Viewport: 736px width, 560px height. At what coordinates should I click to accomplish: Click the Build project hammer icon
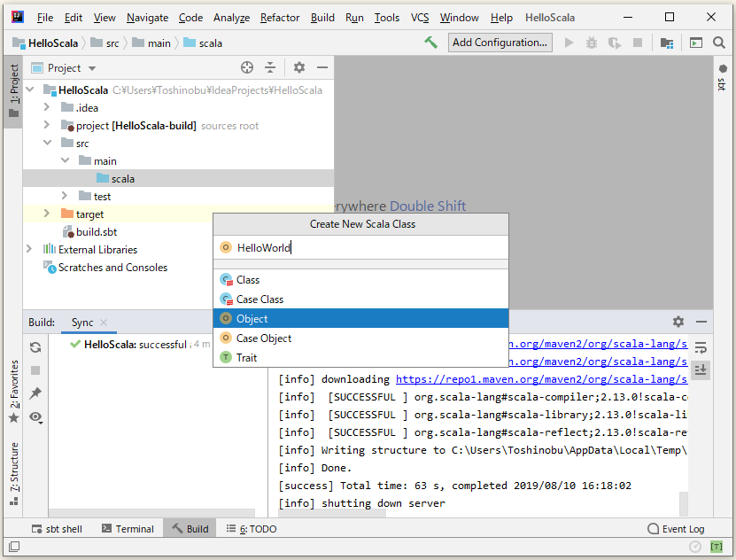point(430,43)
